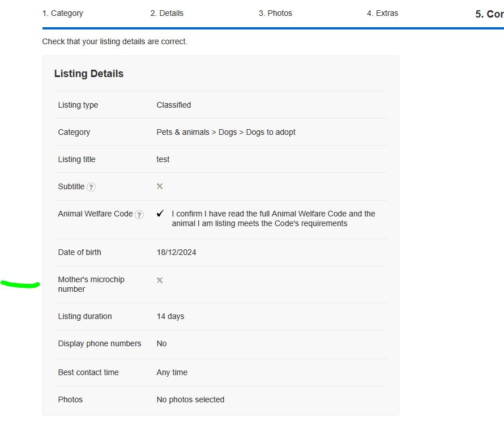Switch to the 3. Photos step
Image resolution: width=504 pixels, height=421 pixels.
click(275, 13)
